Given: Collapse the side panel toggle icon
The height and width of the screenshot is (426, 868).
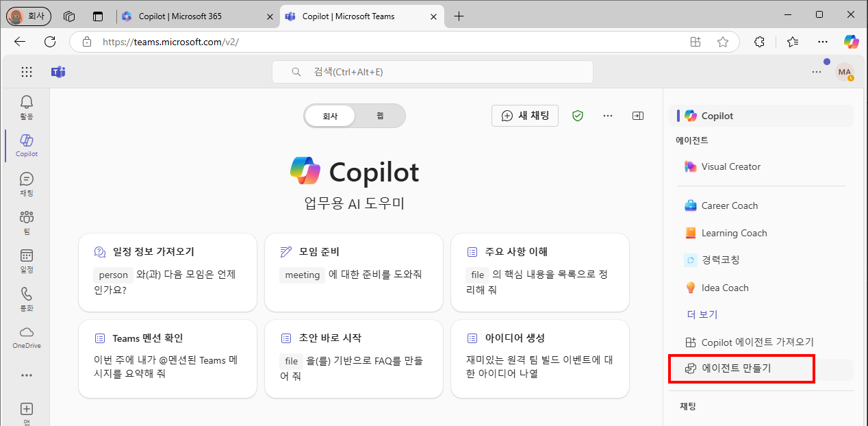Looking at the screenshot, I should (x=638, y=116).
